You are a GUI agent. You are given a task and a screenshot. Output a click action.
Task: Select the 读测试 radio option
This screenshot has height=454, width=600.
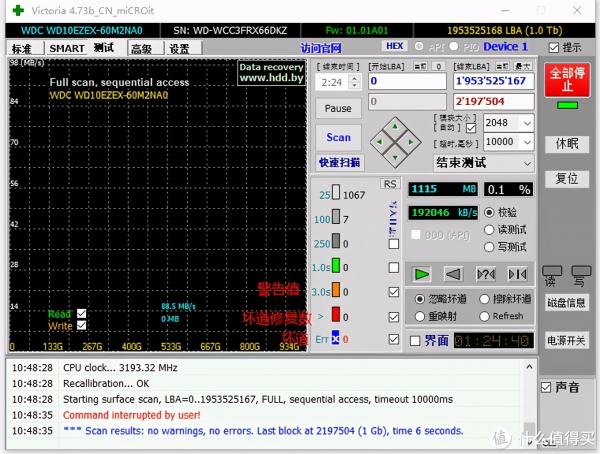coord(488,229)
